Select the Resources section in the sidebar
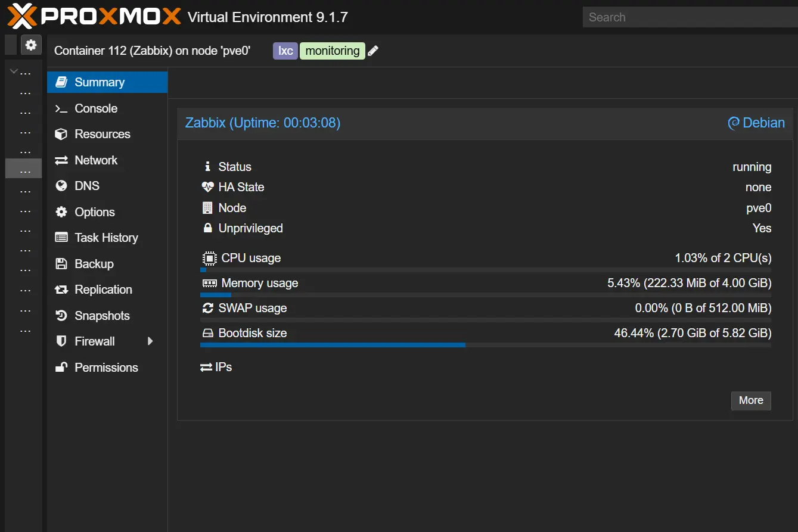 (102, 134)
